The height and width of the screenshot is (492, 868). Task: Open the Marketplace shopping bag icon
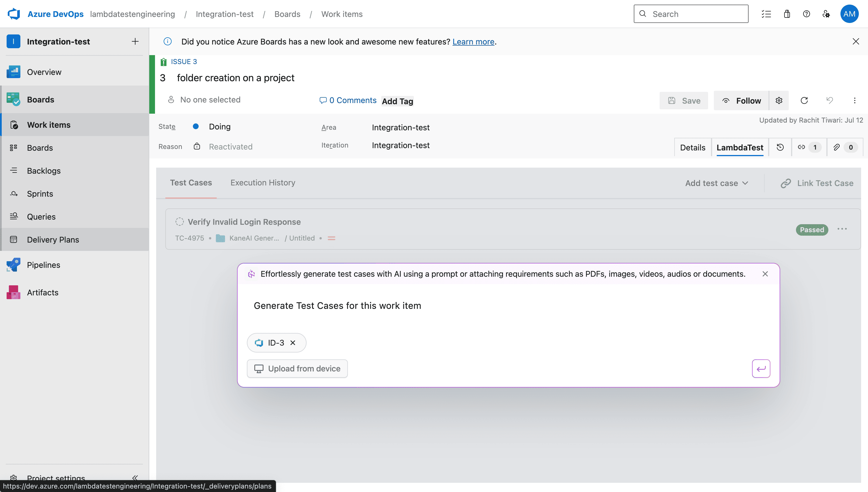coord(787,14)
